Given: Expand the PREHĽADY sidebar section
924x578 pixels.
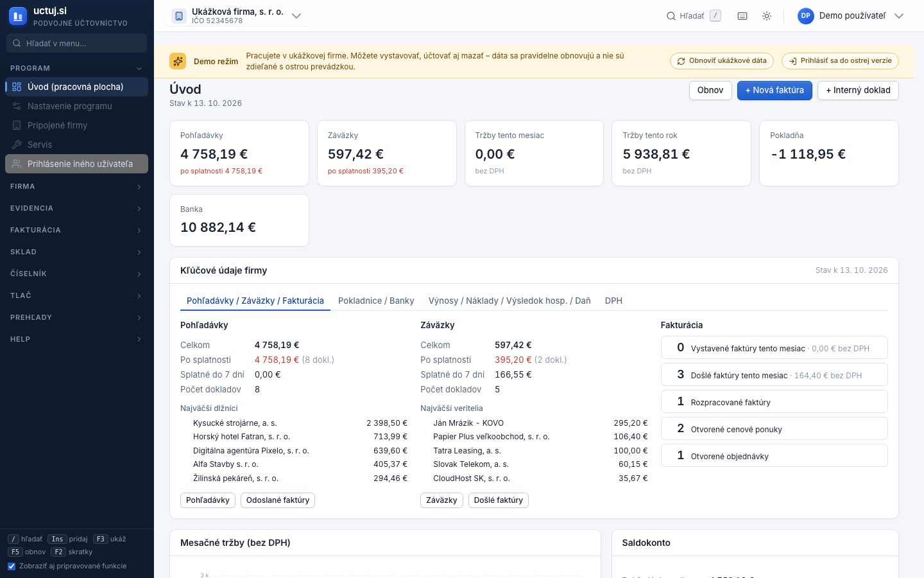Looking at the screenshot, I should [77, 317].
